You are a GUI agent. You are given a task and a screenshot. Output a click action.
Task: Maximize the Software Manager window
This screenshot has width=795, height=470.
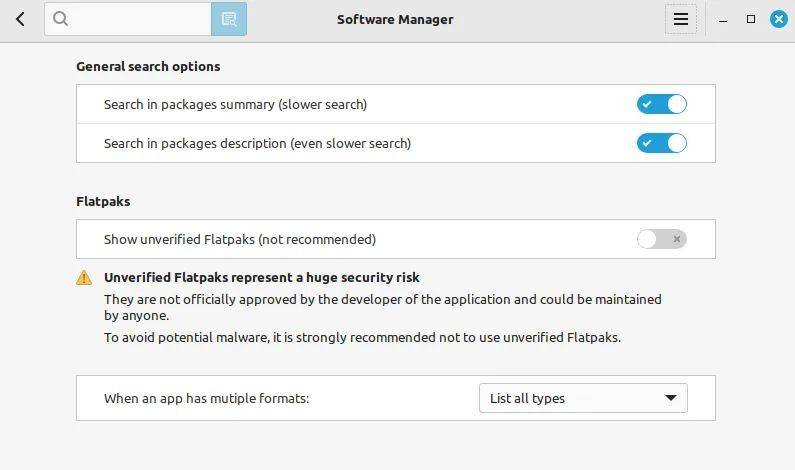pyautogui.click(x=750, y=19)
